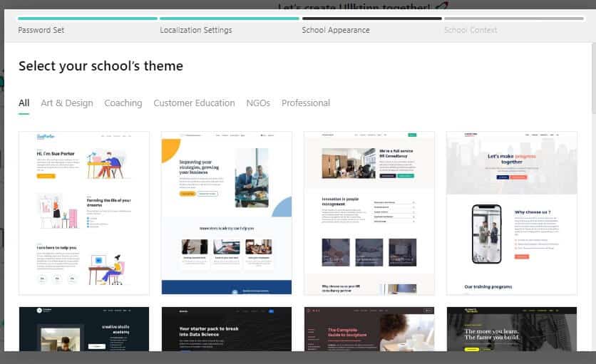Click the 'Select your school's theme' heading
The height and width of the screenshot is (364, 596).
pyautogui.click(x=101, y=66)
